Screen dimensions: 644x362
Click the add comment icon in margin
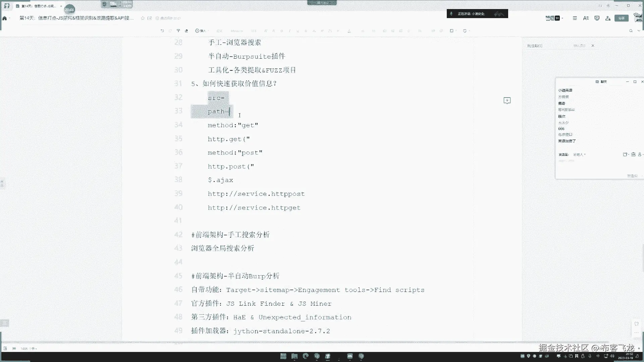[x=507, y=101]
